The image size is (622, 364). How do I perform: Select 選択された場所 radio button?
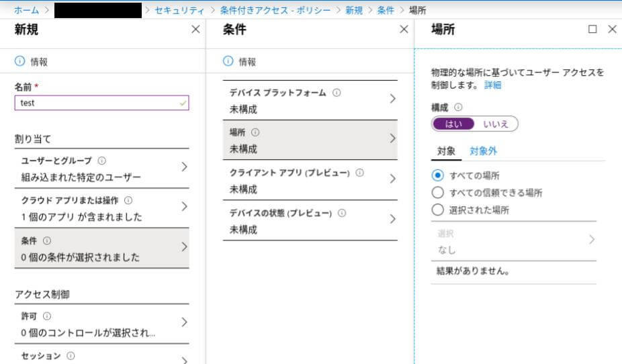pos(437,210)
